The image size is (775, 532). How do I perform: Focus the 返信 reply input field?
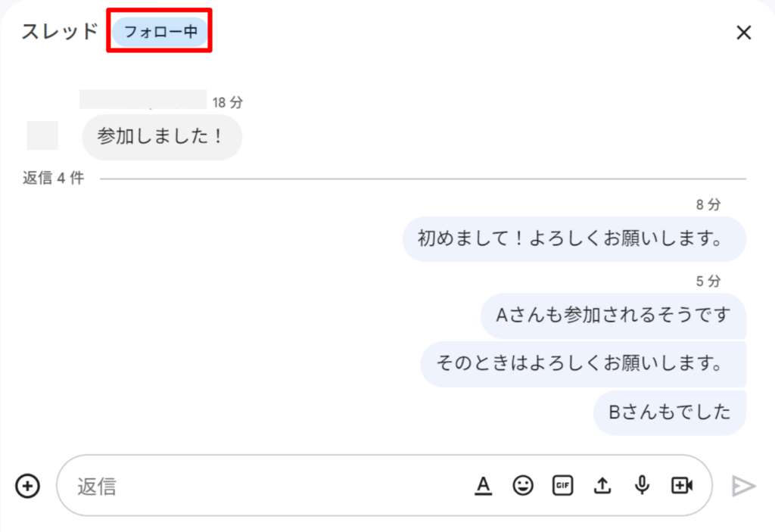coord(265,485)
